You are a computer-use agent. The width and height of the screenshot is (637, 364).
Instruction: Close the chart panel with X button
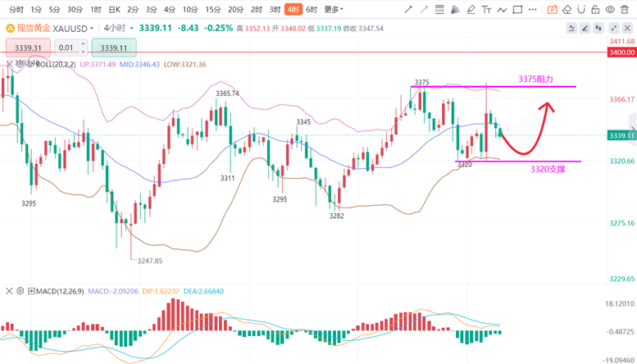tap(627, 29)
